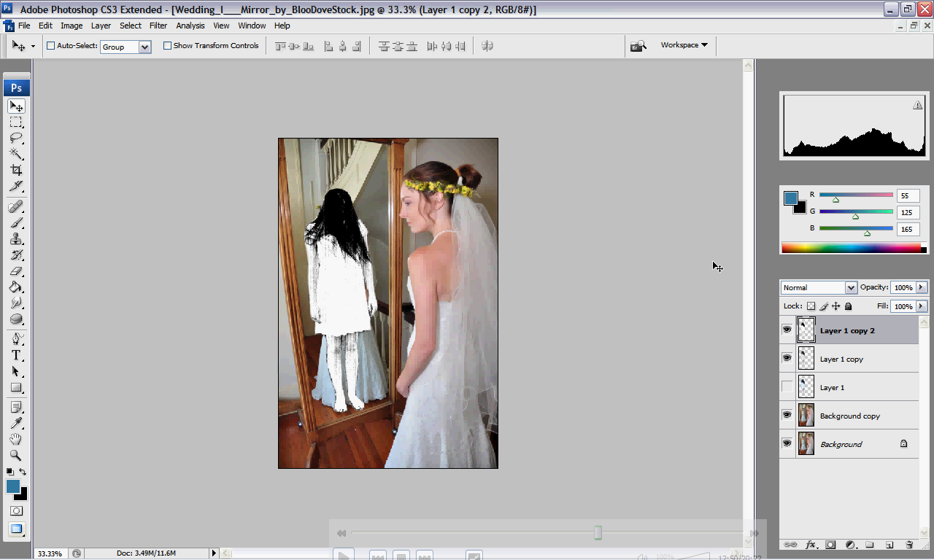Select the Move tool in the toolbox

[x=16, y=106]
